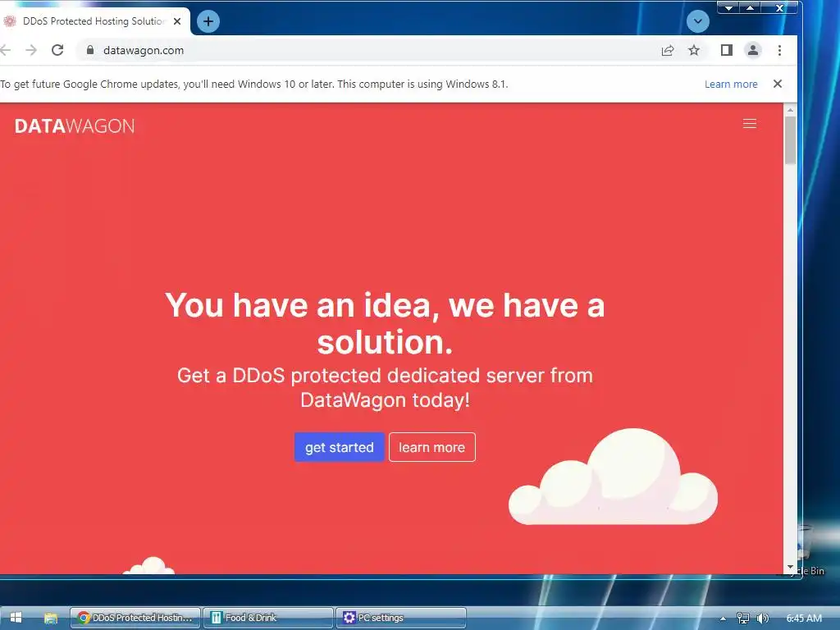Screen dimensions: 840x630
Task: Share this page via share icon
Action: 668,50
